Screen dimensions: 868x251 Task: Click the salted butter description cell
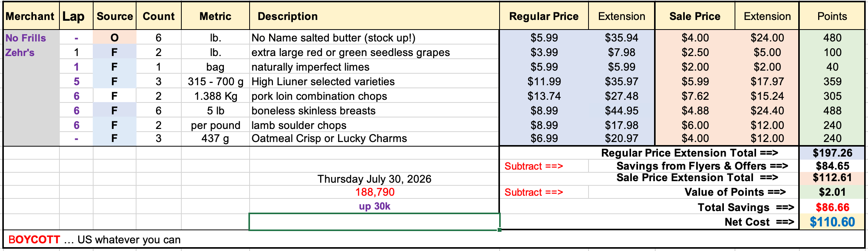click(x=374, y=38)
